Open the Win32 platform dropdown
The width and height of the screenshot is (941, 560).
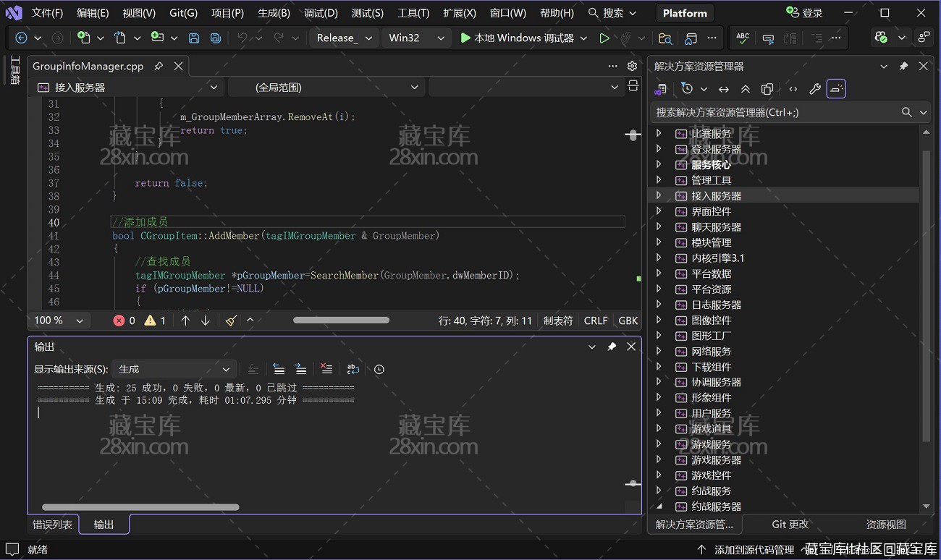tap(416, 38)
